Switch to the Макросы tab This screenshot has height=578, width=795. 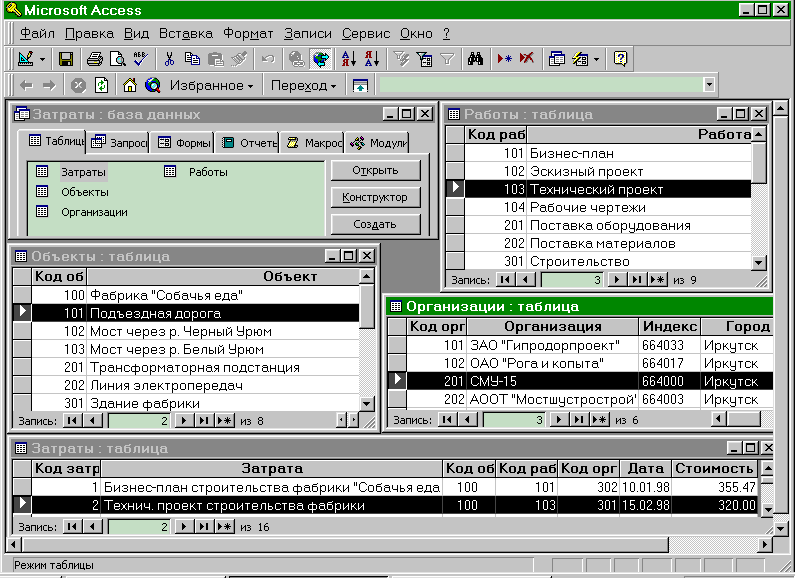[x=313, y=142]
